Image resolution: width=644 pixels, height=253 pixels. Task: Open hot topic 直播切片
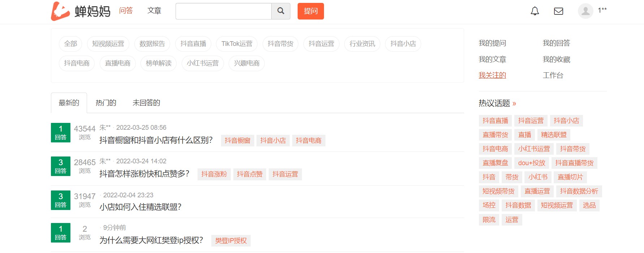[570, 177]
